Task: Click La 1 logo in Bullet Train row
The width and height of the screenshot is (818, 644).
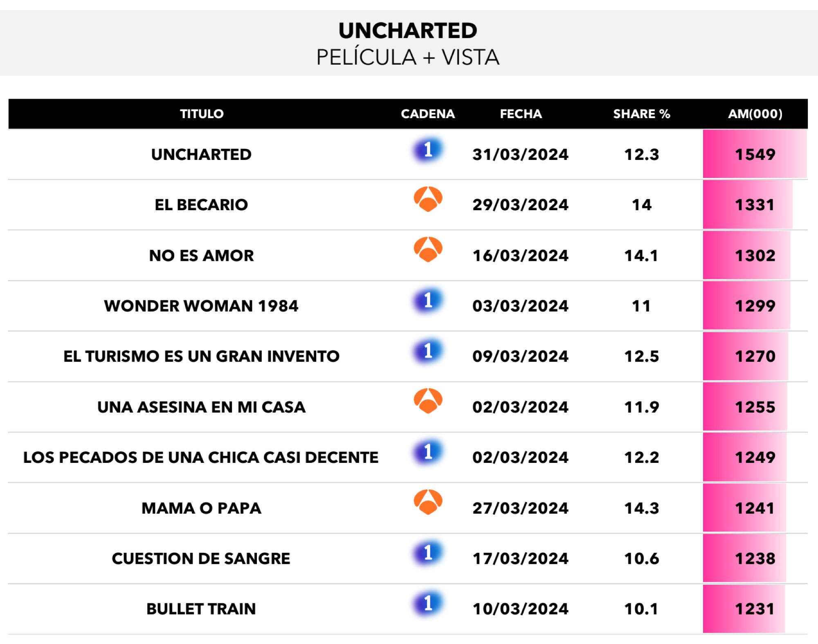Action: [427, 604]
